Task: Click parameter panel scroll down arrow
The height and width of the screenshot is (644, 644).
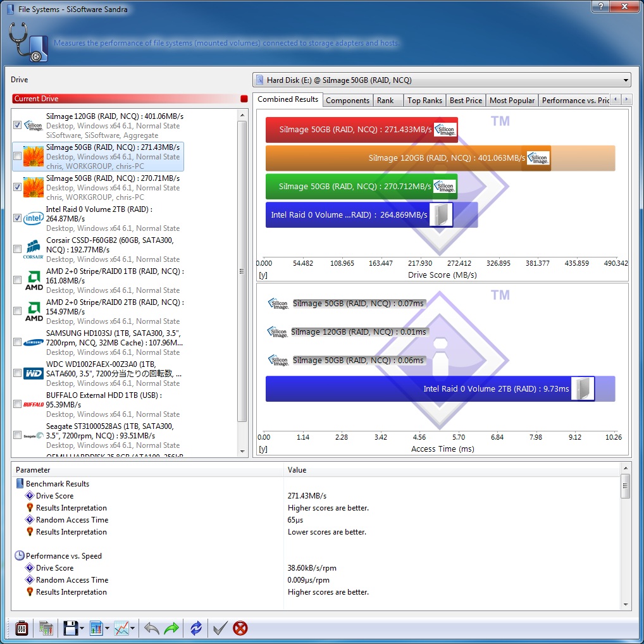Action: coord(626,605)
